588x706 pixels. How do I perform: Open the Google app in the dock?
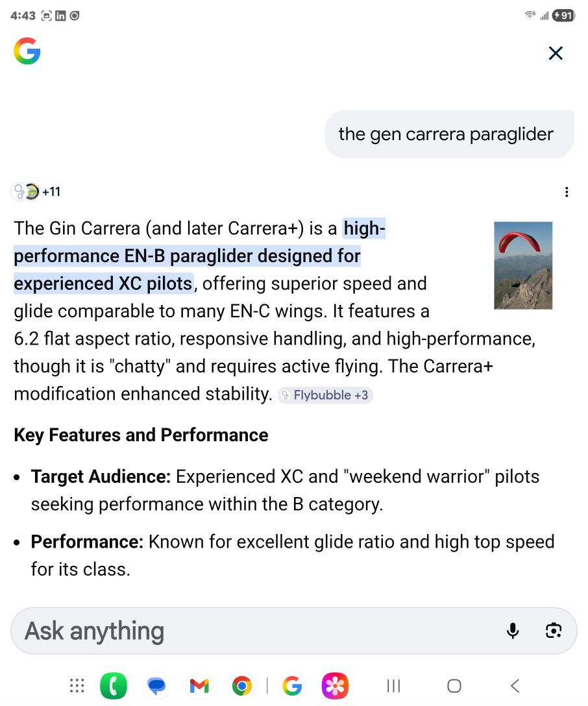(x=293, y=686)
